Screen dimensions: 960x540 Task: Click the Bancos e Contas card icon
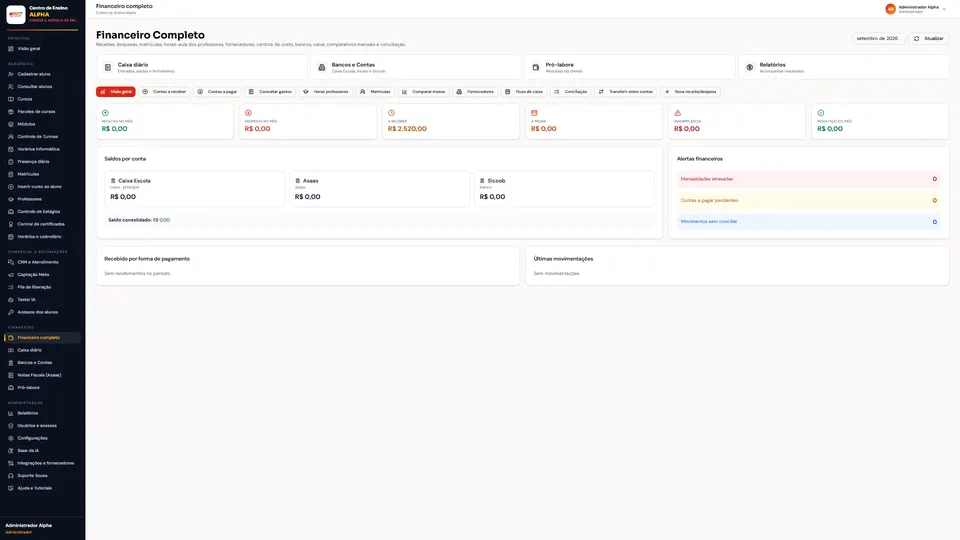pyautogui.click(x=321, y=67)
